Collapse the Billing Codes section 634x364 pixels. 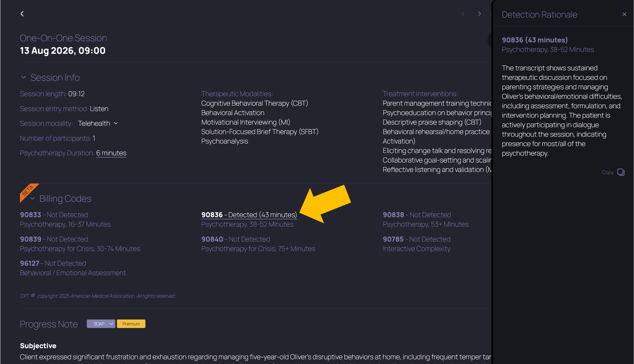click(33, 199)
